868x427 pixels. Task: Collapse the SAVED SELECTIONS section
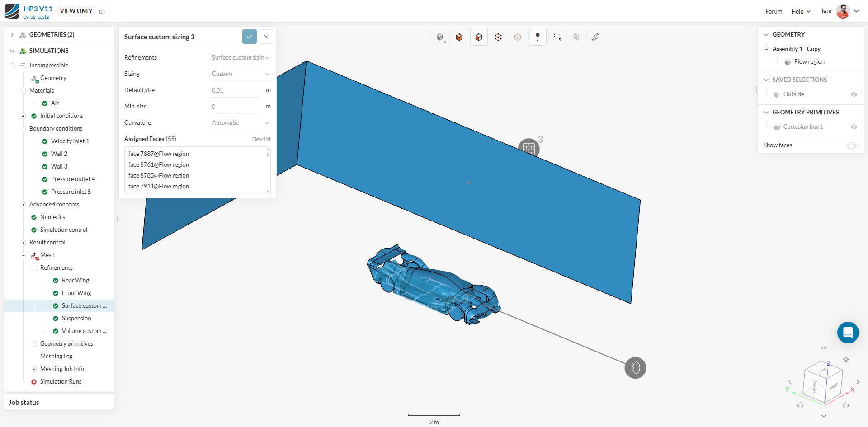coord(766,80)
